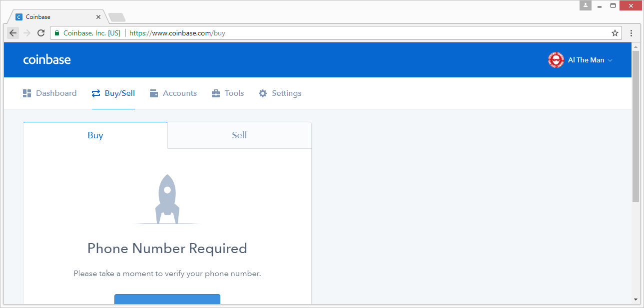
Task: Click the browser Back arrow
Action: pos(13,33)
